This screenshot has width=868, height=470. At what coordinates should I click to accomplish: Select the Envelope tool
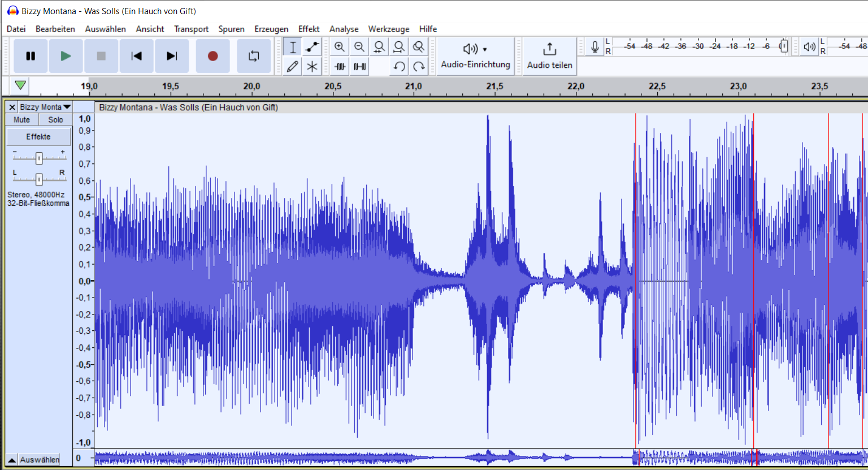click(312, 47)
